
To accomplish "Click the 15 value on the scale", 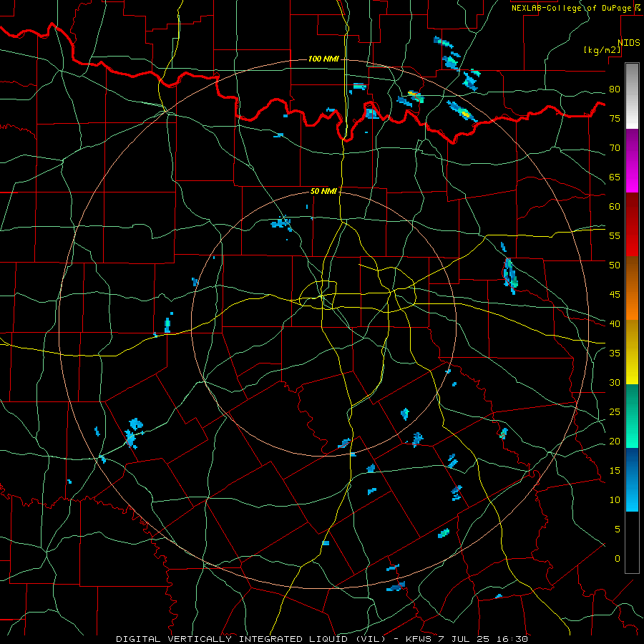I will click(615, 470).
